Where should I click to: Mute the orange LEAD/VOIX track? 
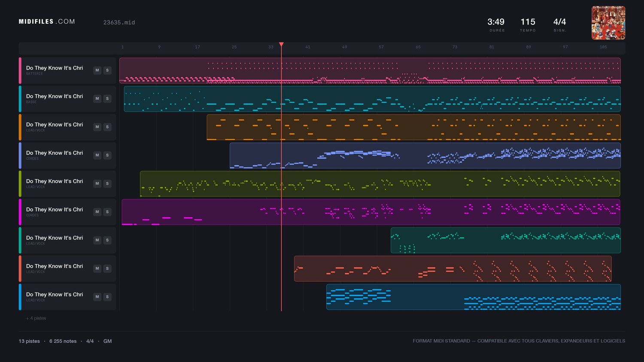97,127
